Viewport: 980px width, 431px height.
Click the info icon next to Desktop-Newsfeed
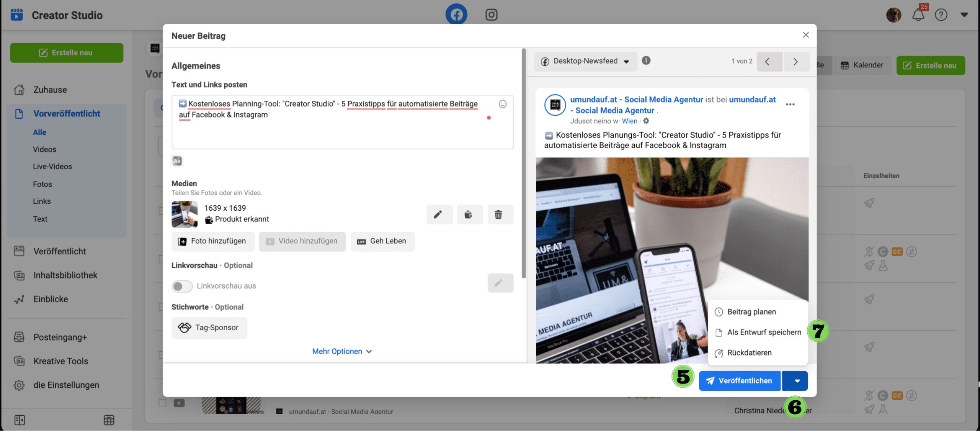pos(646,61)
